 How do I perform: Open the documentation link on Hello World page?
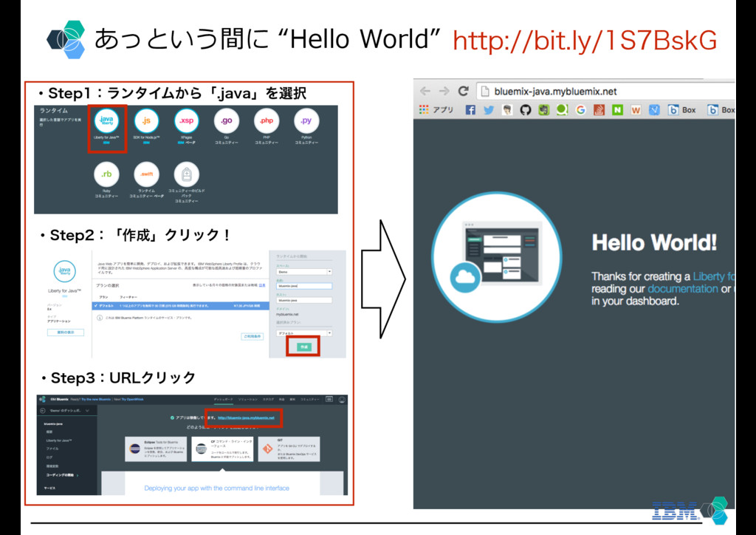pos(683,289)
